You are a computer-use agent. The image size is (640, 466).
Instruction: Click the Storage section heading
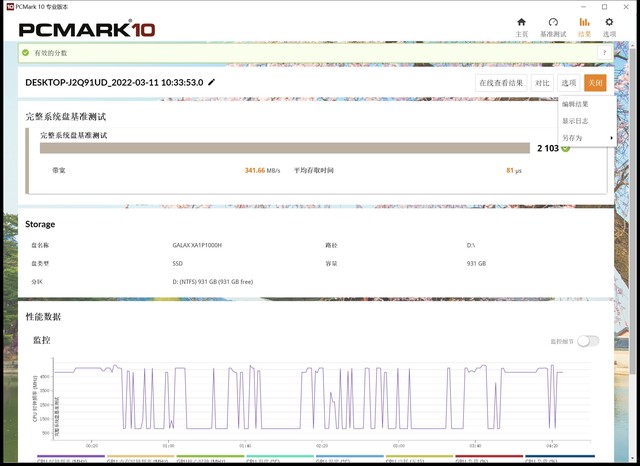40,224
